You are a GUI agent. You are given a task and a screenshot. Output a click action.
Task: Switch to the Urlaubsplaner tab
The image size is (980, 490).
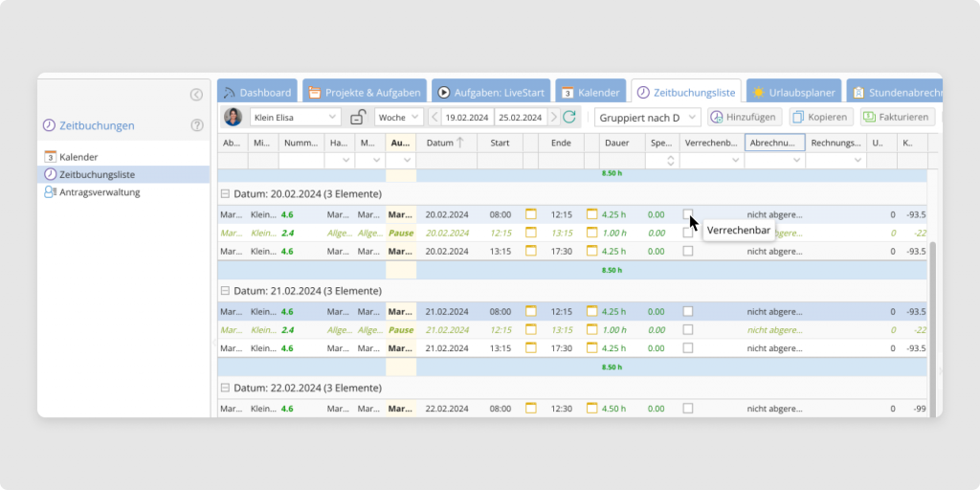point(793,93)
